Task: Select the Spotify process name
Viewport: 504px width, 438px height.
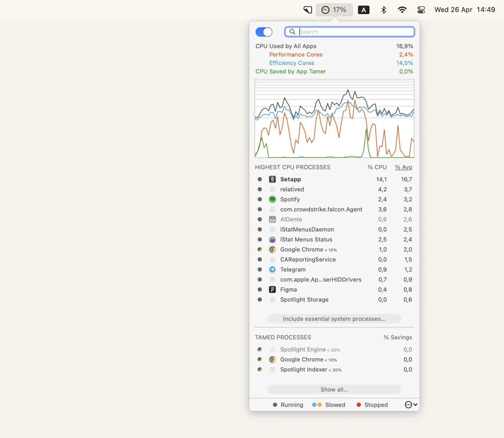Action: tap(290, 199)
